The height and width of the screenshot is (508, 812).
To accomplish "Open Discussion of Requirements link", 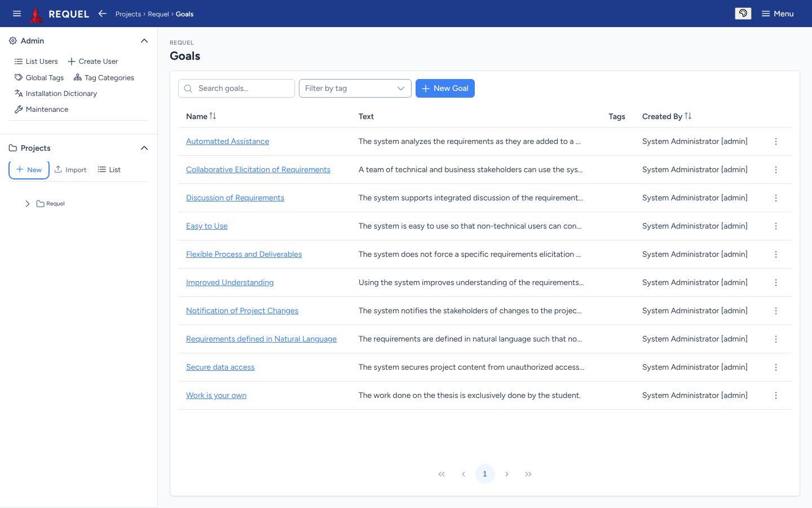I will click(x=235, y=198).
